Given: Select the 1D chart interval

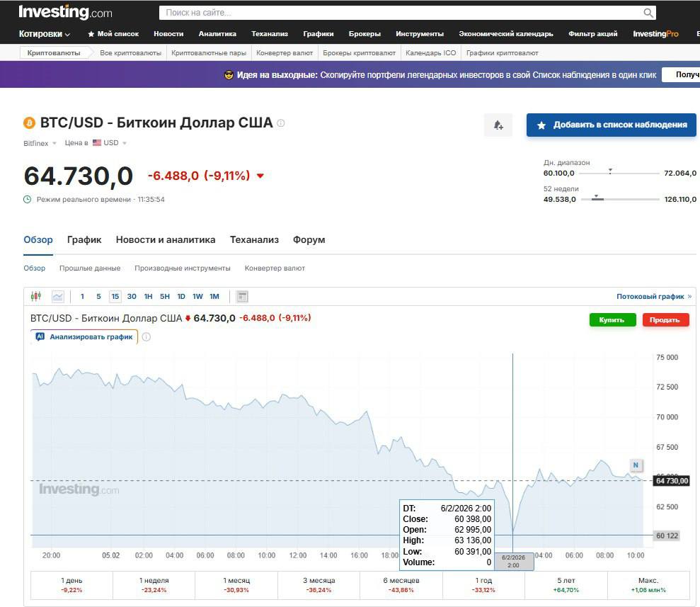Looking at the screenshot, I should 181,297.
